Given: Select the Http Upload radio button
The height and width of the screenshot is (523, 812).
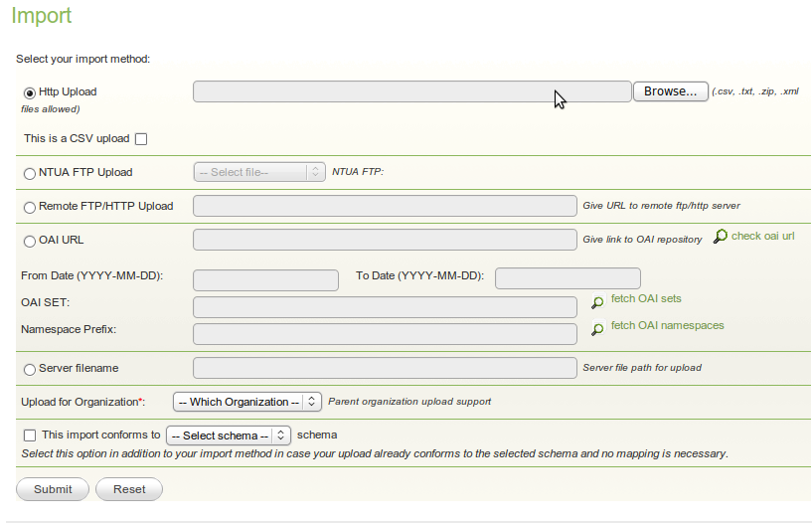Looking at the screenshot, I should tap(30, 92).
